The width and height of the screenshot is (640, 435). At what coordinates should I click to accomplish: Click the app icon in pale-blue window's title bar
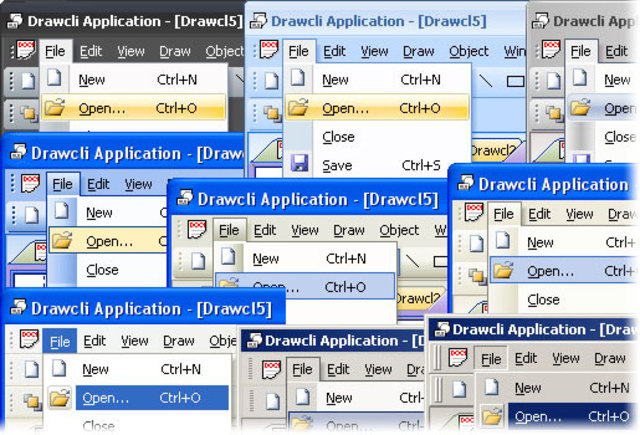[258, 21]
